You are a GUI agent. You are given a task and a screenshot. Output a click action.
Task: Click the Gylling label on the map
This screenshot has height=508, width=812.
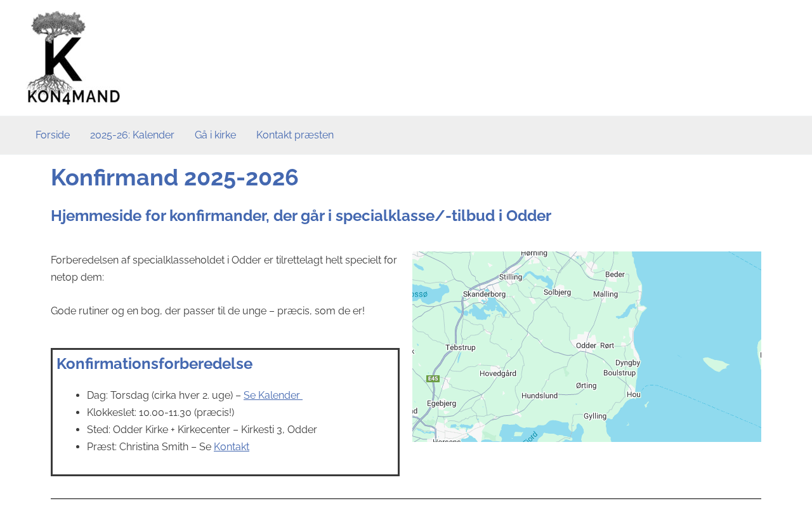click(595, 416)
